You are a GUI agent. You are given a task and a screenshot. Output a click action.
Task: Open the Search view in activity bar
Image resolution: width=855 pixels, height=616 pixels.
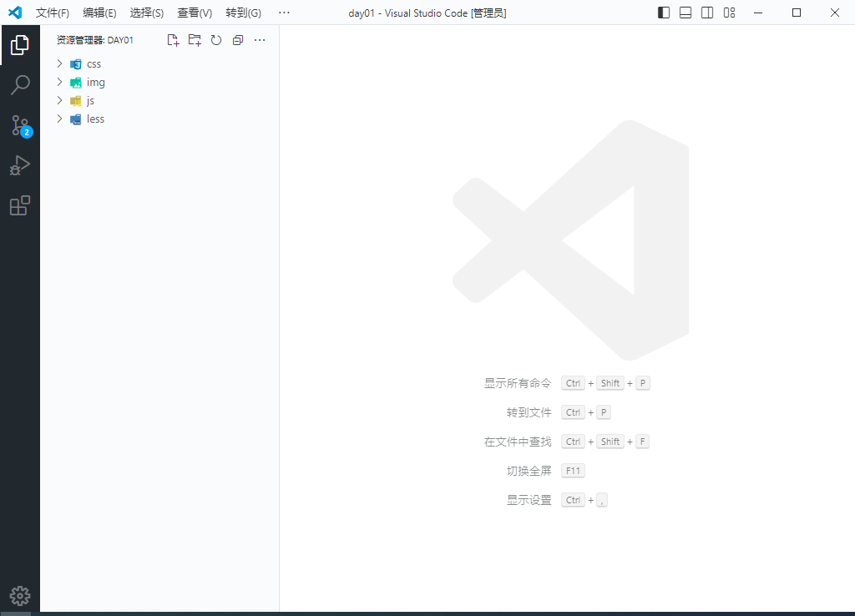[x=20, y=85]
